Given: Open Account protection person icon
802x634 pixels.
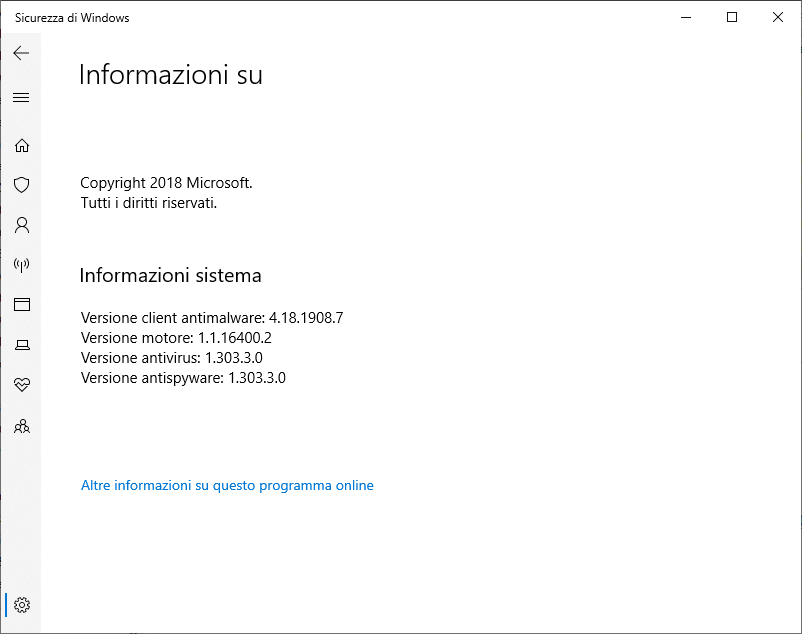Looking at the screenshot, I should click(x=21, y=225).
